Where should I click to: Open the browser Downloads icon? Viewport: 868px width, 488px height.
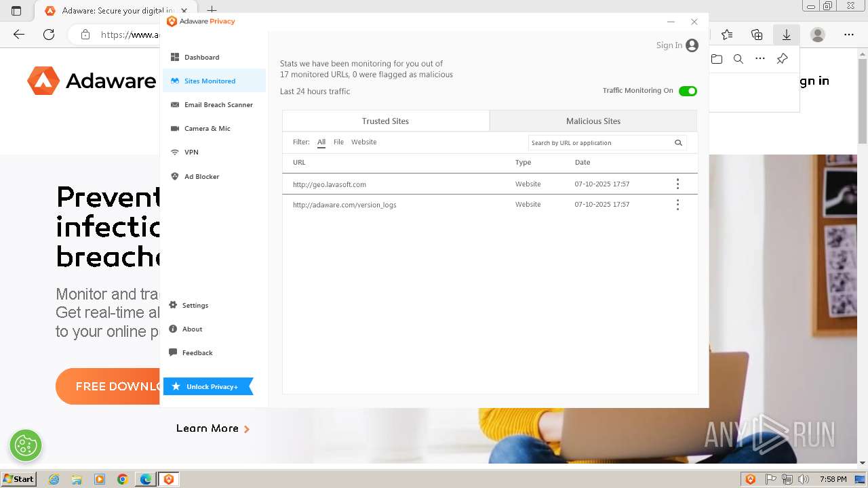tap(787, 35)
